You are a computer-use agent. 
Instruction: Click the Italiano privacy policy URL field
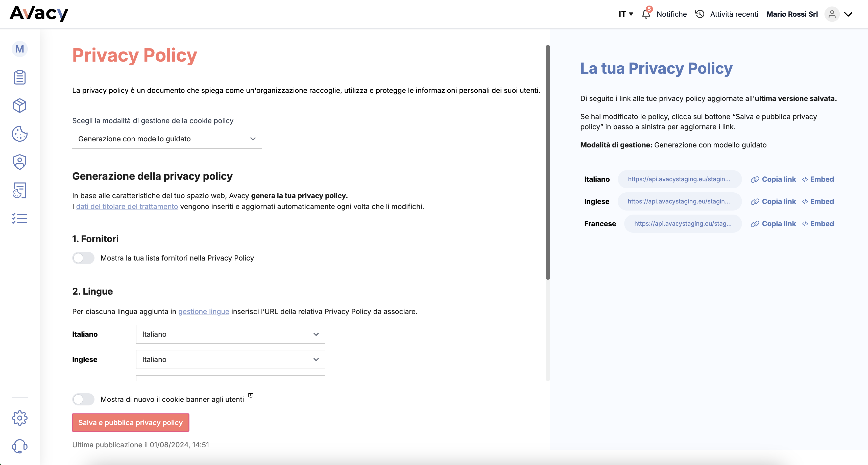point(679,179)
